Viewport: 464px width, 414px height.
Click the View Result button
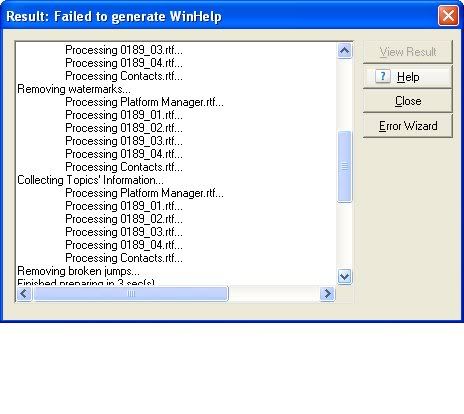tap(408, 52)
